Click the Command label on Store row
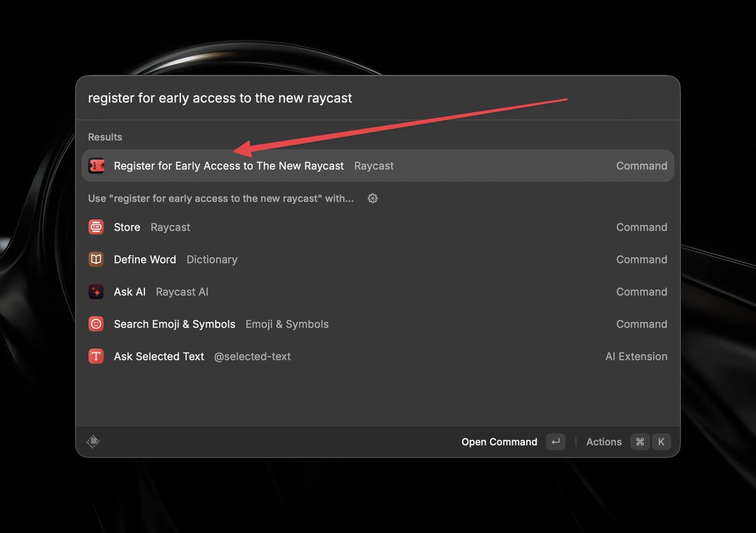 [x=641, y=227]
